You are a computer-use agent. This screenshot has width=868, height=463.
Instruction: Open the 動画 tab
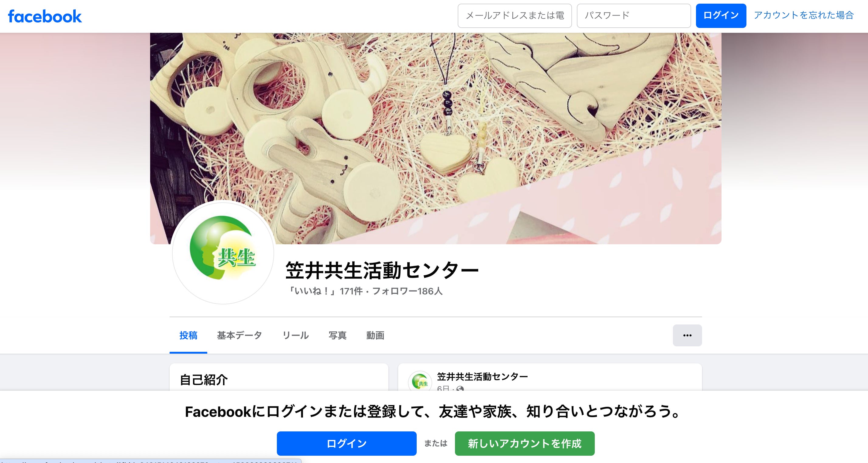(375, 335)
